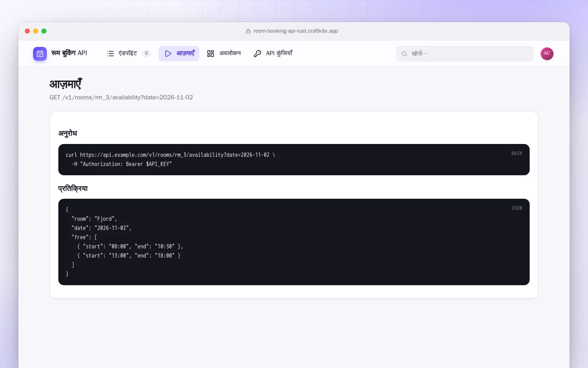Viewport: 588px width, 368px height.
Task: Switch to the अवलोकन tab
Action: (224, 53)
